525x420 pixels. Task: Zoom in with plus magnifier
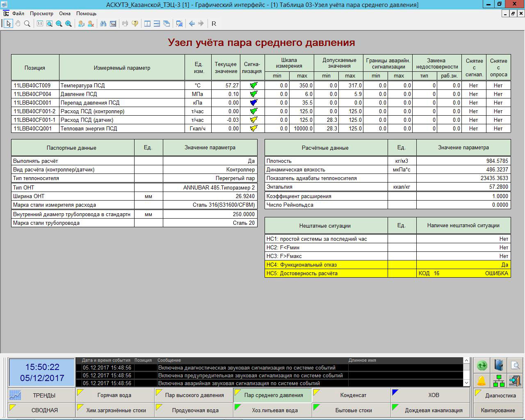coord(68,23)
